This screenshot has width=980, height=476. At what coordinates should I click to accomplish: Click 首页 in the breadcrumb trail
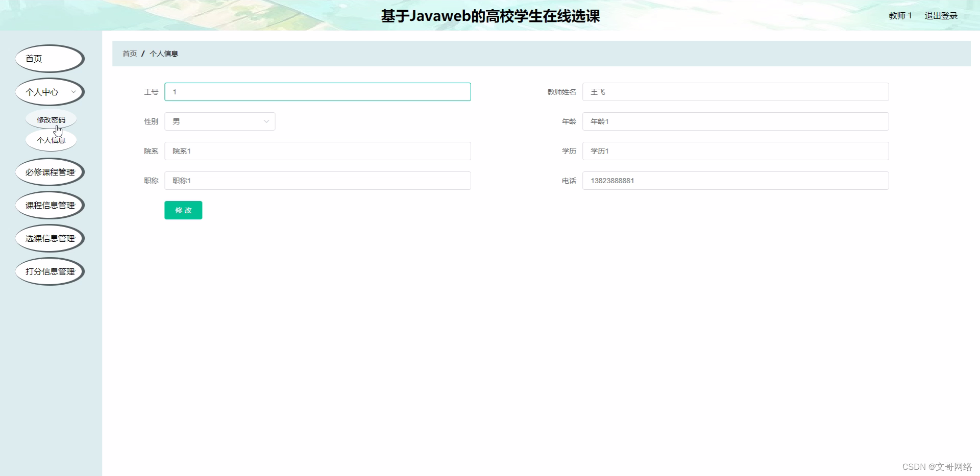click(129, 53)
